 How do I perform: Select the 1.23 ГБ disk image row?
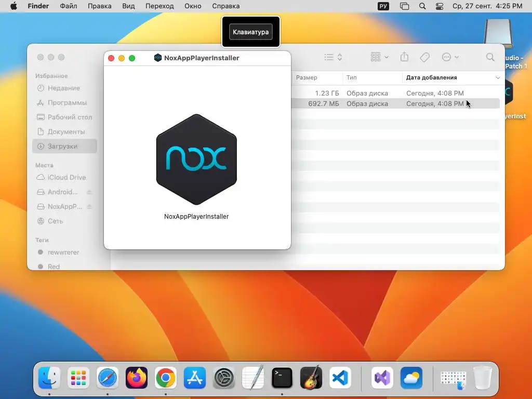395,93
